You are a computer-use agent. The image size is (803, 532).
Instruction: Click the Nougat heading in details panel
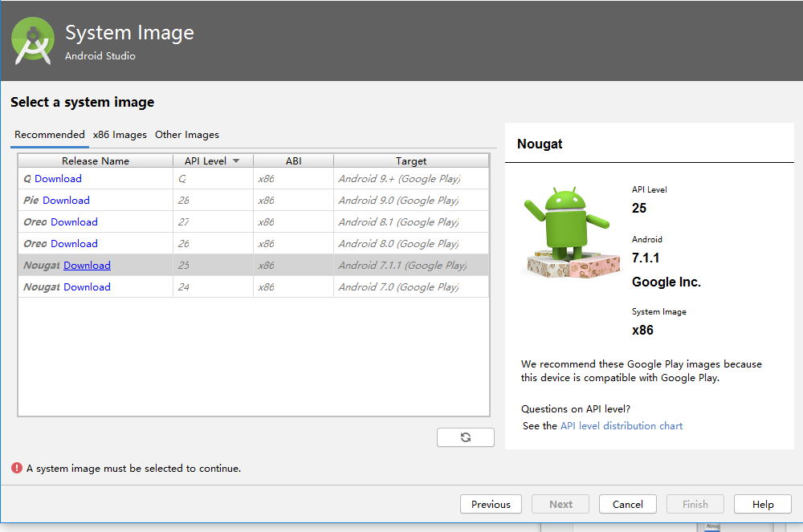540,144
